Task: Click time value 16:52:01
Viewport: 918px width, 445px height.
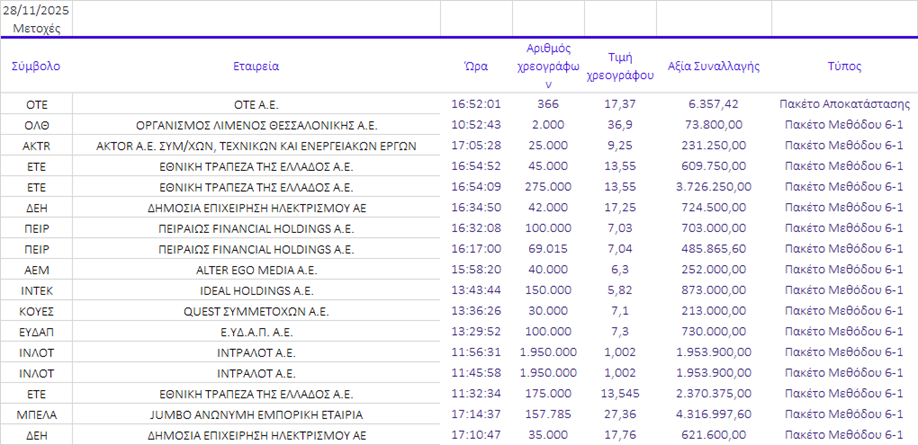Action: tap(476, 104)
